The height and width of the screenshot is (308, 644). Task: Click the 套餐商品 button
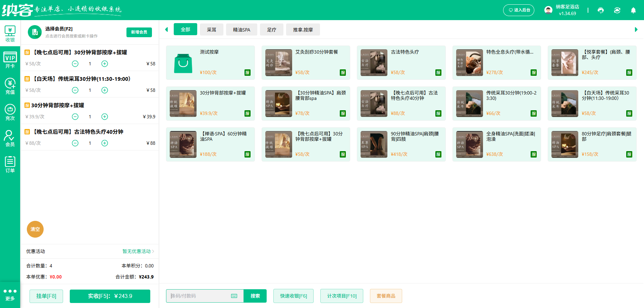click(386, 296)
